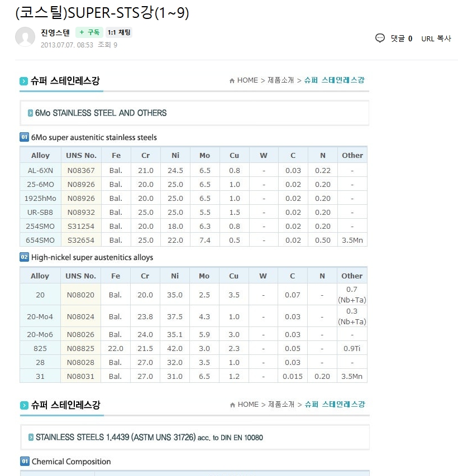Click the 01 badge beside 6Mo super austenitic

pos(25,137)
